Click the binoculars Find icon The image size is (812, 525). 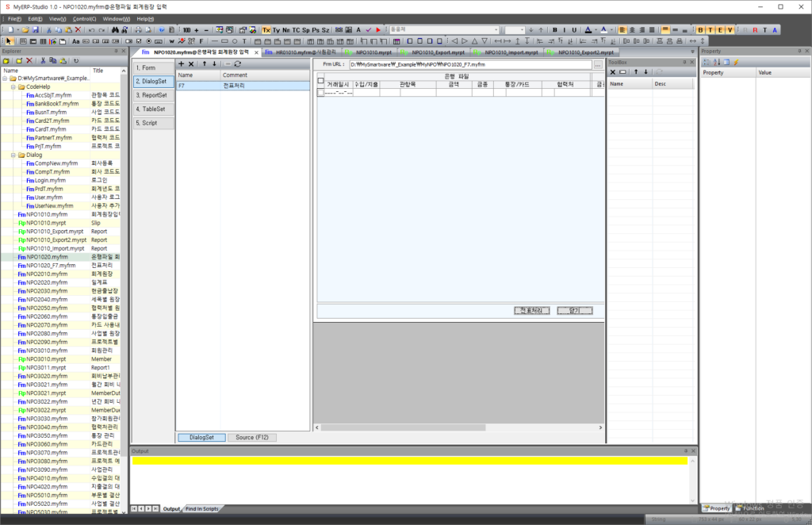coord(115,30)
